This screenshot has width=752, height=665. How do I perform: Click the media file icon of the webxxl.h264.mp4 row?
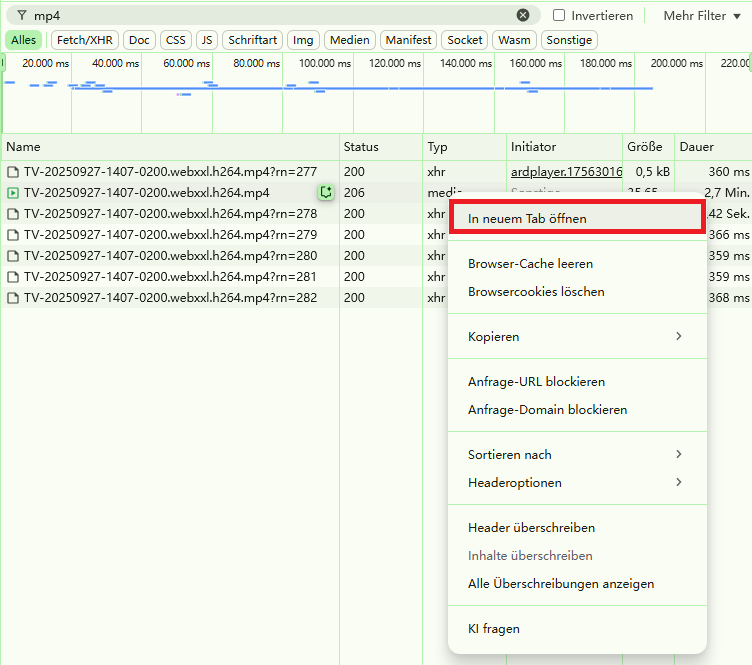13,193
